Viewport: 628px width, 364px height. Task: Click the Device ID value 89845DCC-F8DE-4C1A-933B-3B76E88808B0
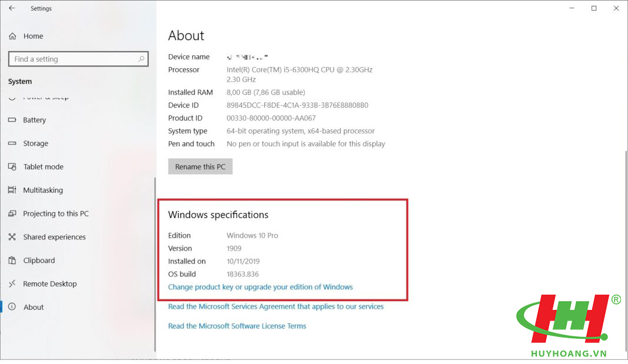coord(298,105)
